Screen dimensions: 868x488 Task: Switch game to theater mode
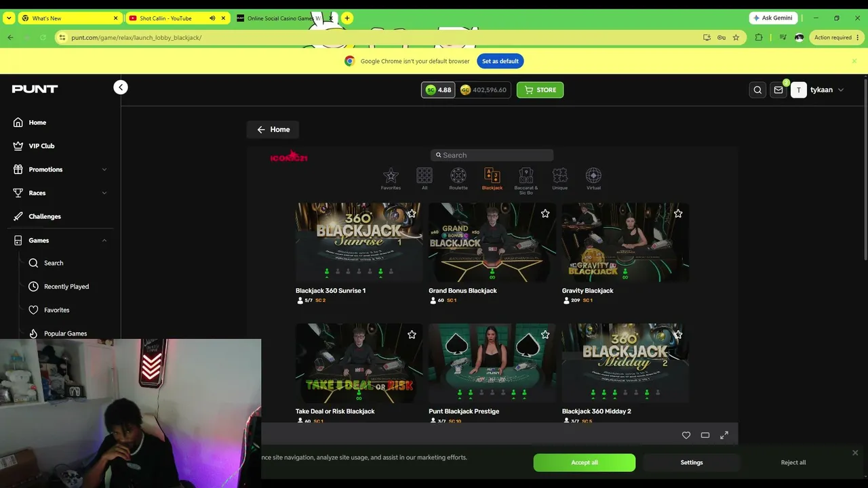point(705,435)
